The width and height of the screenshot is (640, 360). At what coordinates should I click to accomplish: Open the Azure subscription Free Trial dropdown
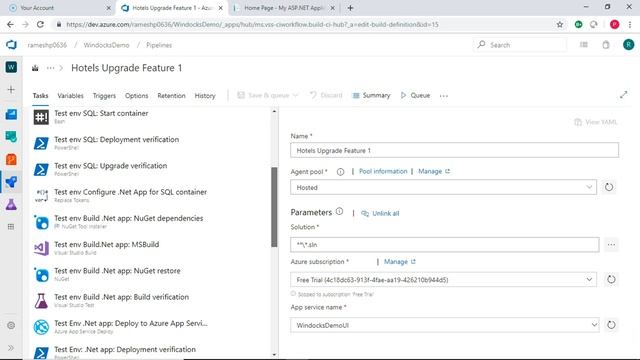(x=443, y=280)
